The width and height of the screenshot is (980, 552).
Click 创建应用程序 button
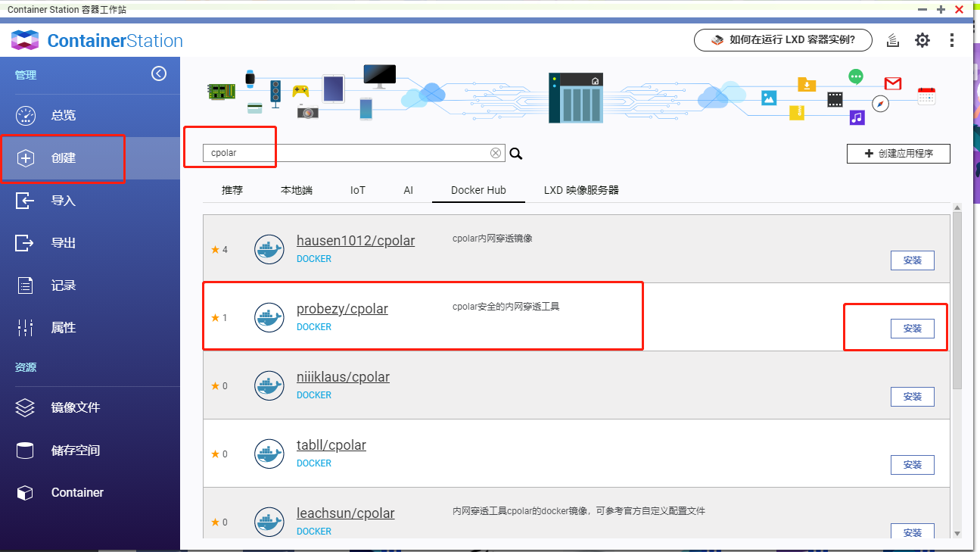click(x=898, y=154)
